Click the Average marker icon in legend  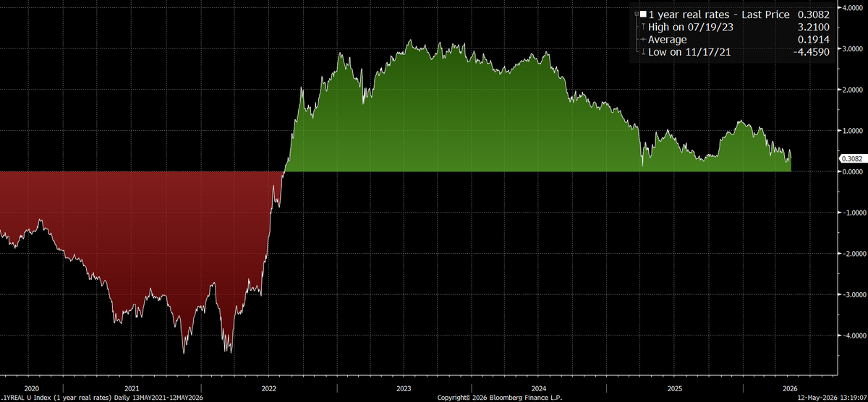642,39
